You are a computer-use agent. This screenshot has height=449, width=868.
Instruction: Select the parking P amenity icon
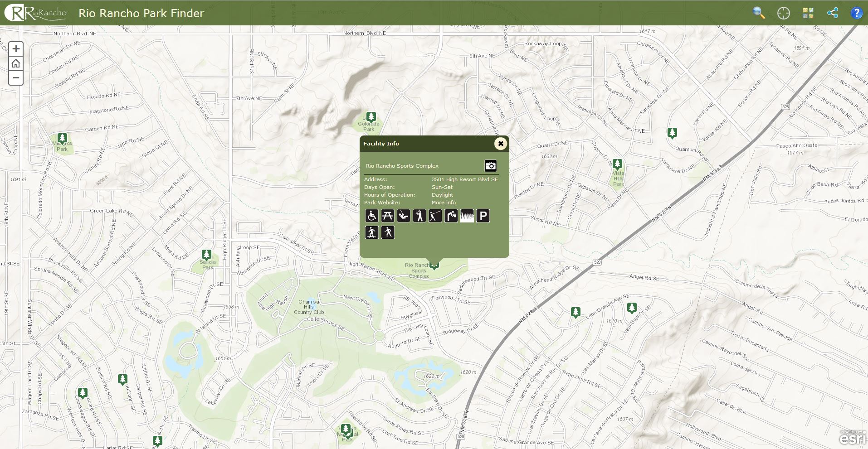click(x=483, y=216)
